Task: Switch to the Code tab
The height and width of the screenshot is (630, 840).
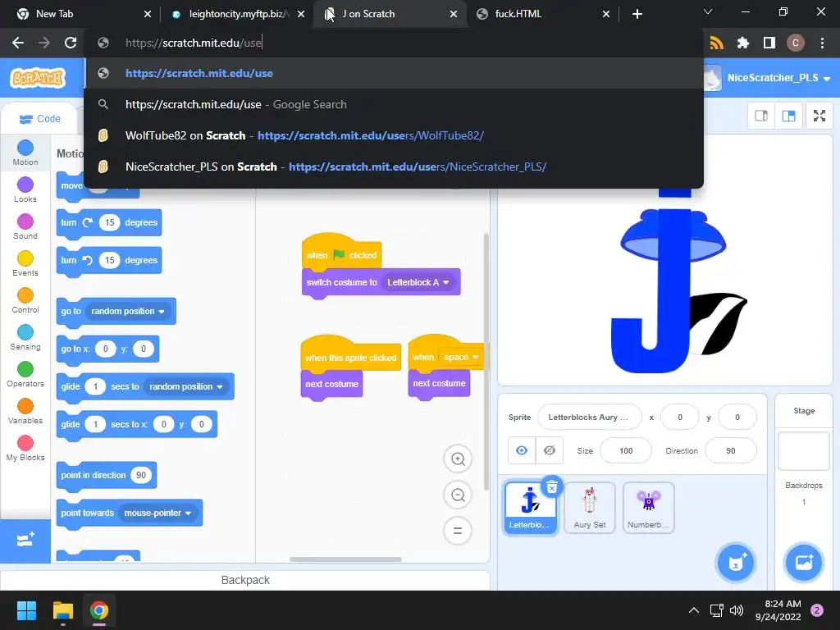Action: coord(39,119)
